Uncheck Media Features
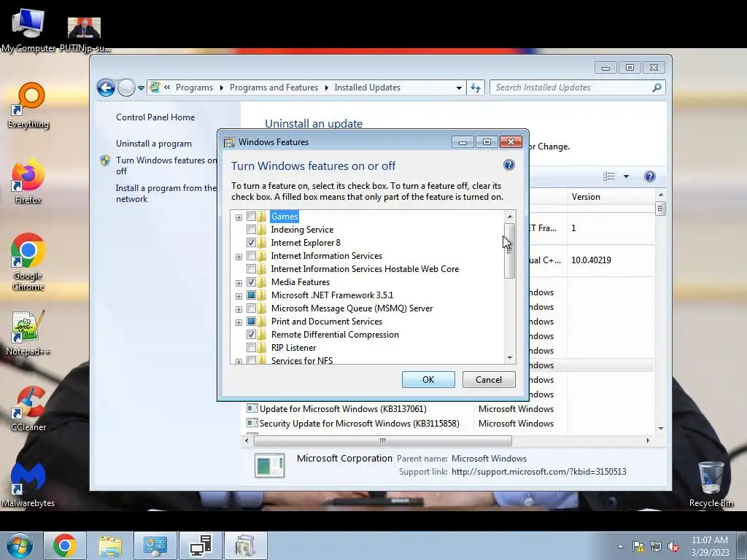The image size is (747, 560). tap(251, 282)
